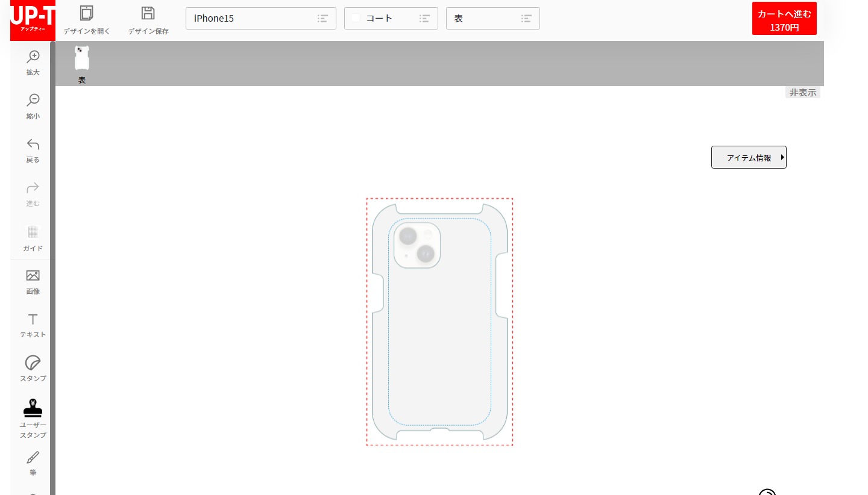Open the 表 side selection dropdown
Image resolution: width=868 pixels, height=495 pixels.
tap(492, 18)
